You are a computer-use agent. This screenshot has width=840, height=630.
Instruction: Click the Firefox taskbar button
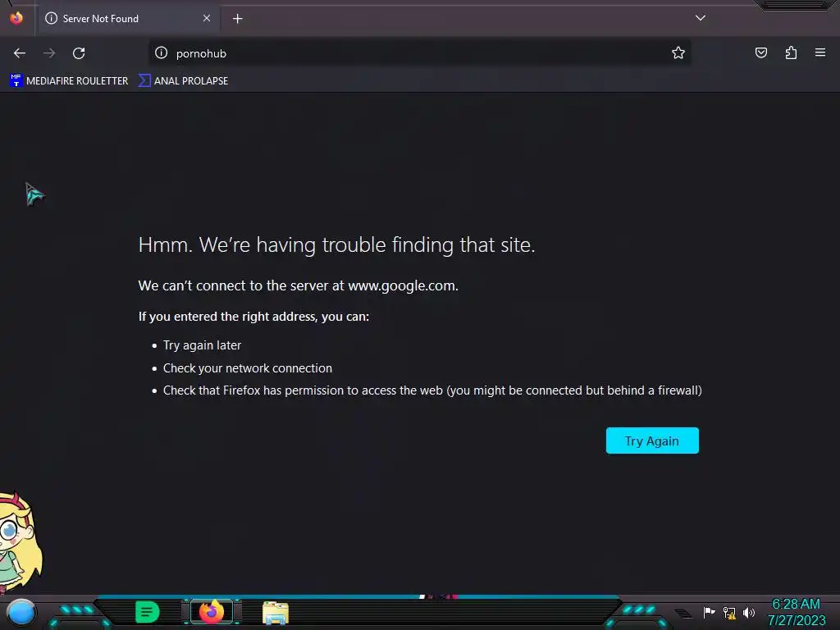212,612
